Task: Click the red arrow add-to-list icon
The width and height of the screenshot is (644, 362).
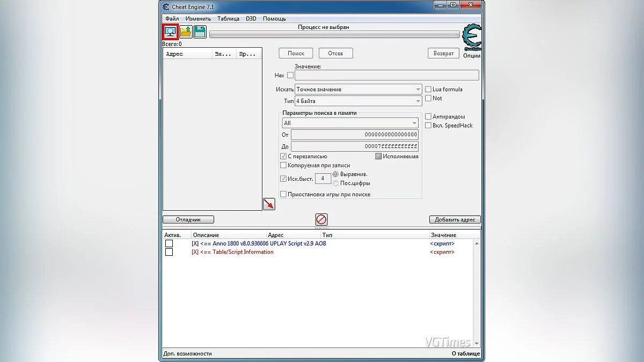Action: [x=269, y=204]
